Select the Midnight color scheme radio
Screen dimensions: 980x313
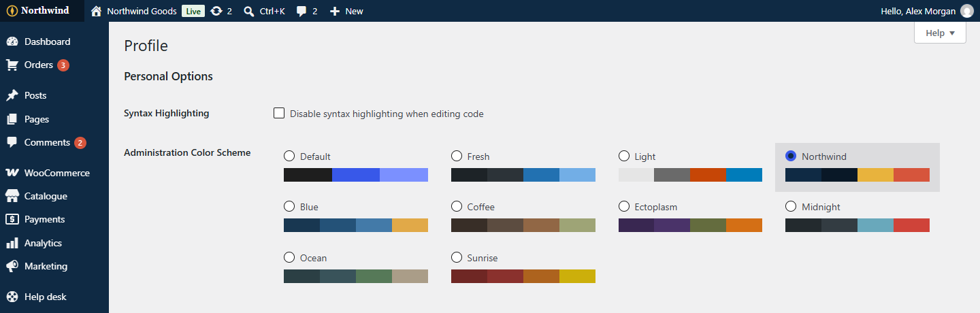[791, 206]
